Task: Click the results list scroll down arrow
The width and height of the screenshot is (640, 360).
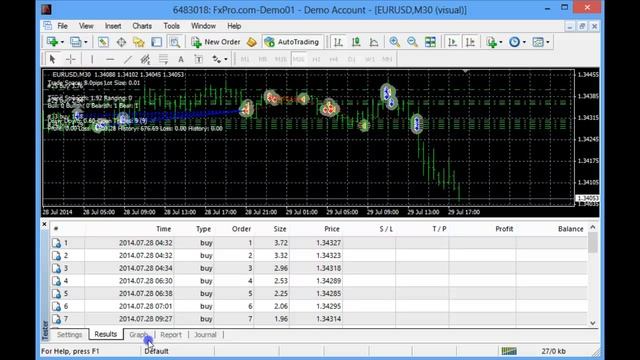Action: tap(593, 323)
